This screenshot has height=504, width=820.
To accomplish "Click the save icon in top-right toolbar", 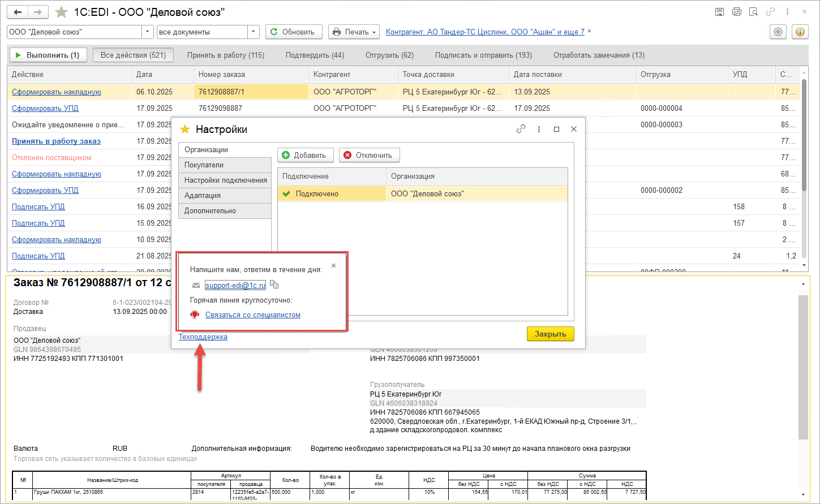I will click(x=719, y=12).
